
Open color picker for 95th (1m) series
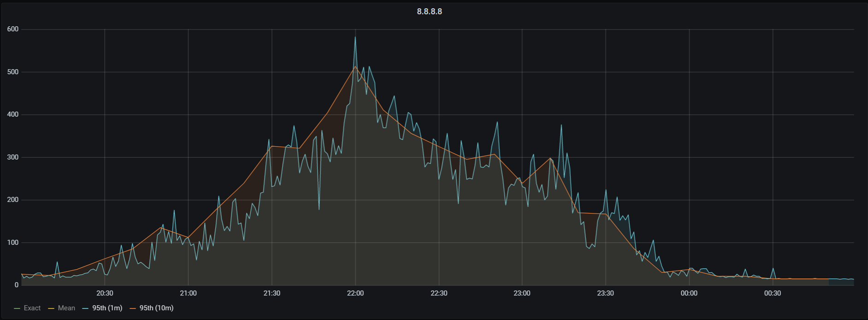(85, 308)
